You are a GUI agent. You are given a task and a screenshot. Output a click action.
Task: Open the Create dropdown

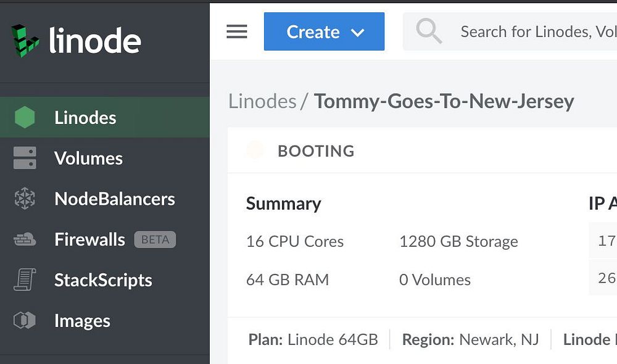(313, 31)
